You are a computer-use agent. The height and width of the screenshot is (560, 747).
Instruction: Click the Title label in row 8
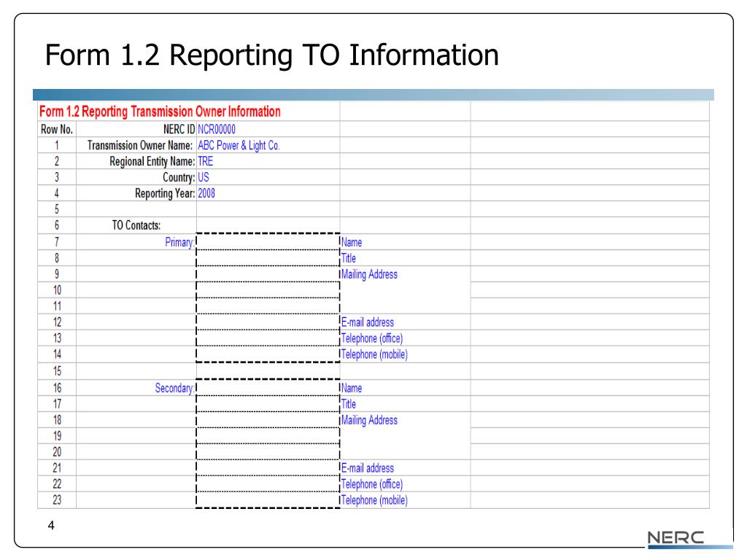click(x=349, y=258)
